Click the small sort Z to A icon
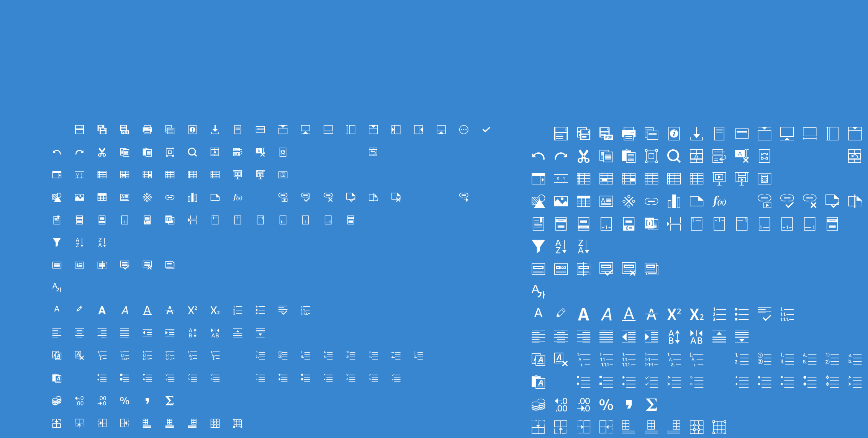The width and height of the screenshot is (868, 438). (x=102, y=242)
